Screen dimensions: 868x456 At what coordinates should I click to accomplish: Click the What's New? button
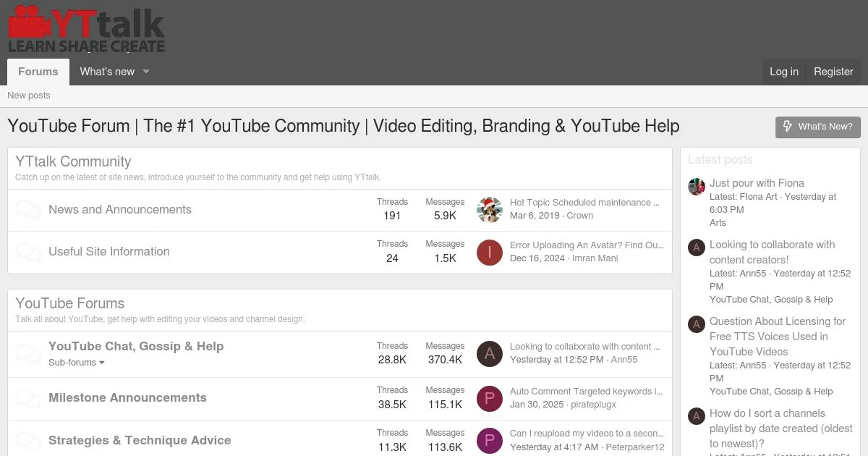(x=818, y=127)
